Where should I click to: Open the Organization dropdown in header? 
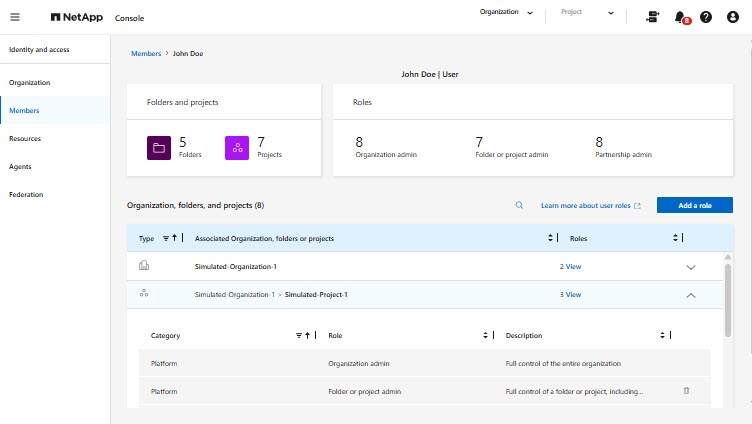pyautogui.click(x=507, y=13)
